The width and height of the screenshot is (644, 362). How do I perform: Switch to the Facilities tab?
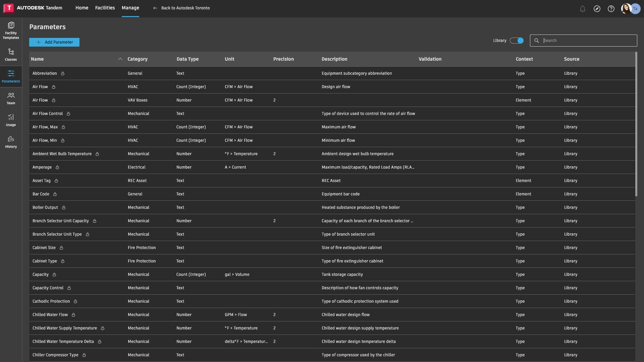point(105,8)
